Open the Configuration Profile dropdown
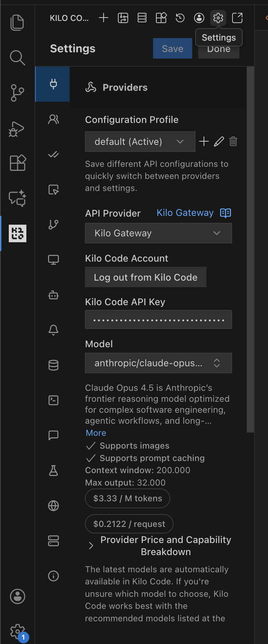The image size is (268, 644). pyautogui.click(x=140, y=142)
